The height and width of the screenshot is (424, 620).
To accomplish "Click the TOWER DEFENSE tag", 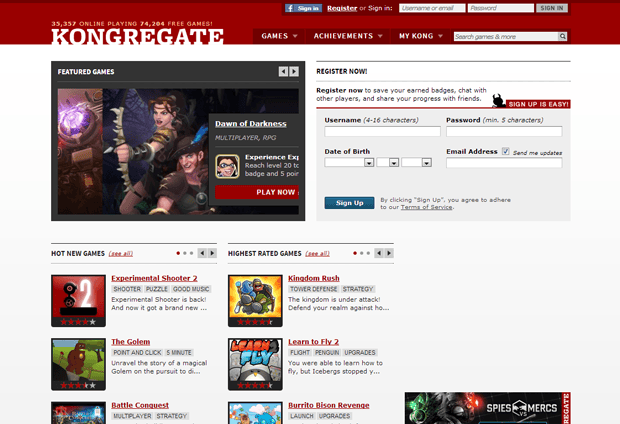I will coord(314,289).
